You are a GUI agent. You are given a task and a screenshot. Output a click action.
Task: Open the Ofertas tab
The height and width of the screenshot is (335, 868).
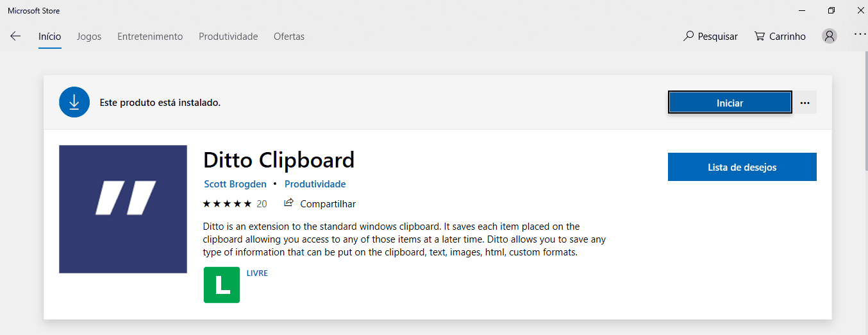(x=289, y=37)
